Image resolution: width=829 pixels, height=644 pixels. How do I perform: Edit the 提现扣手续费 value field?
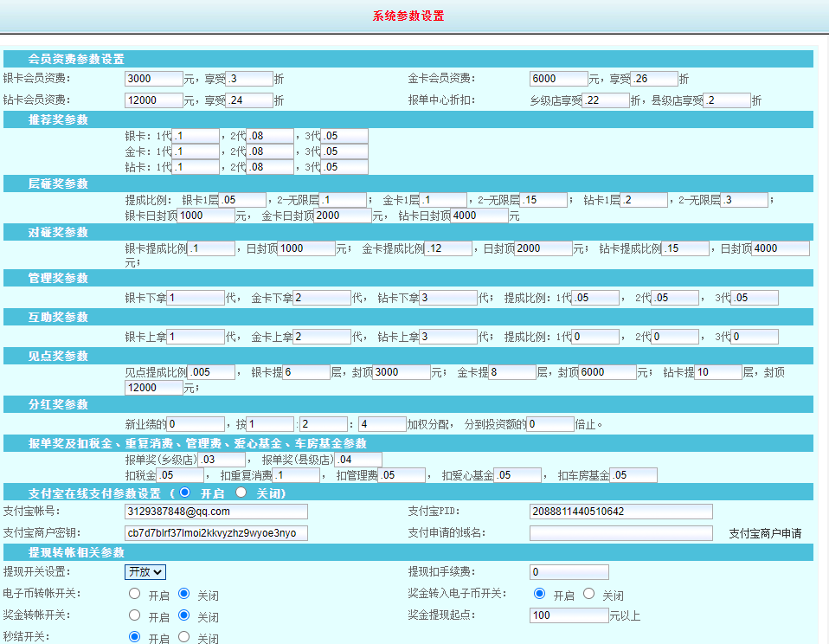pos(569,572)
